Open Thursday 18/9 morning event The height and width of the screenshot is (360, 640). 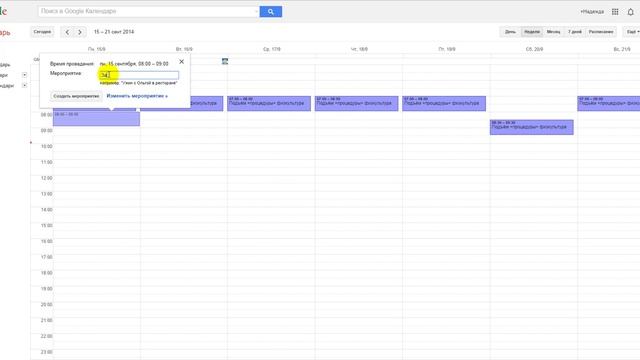click(356, 103)
